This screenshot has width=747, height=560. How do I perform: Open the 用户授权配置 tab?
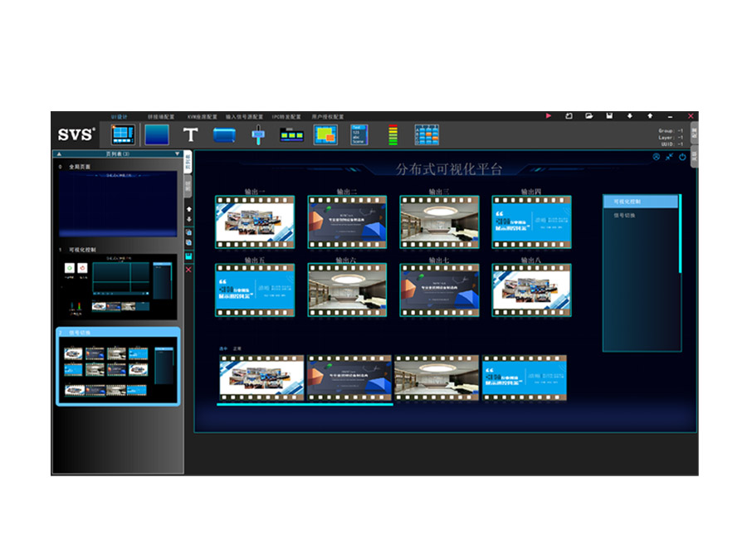click(328, 117)
